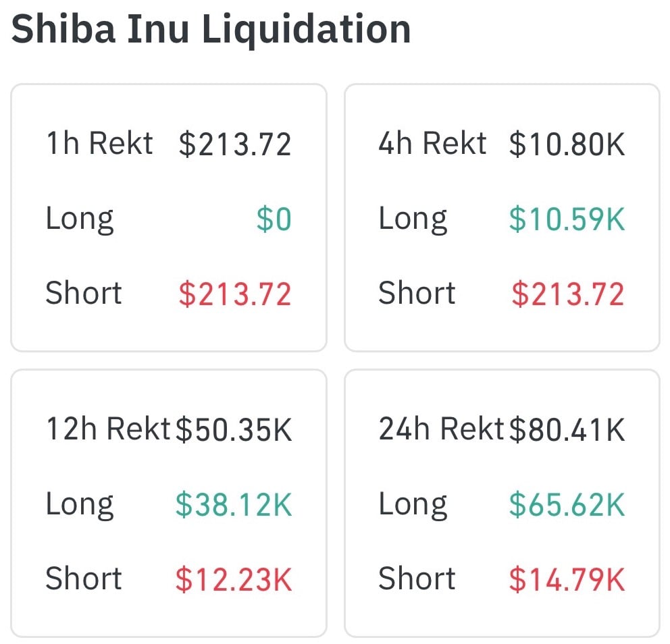Click the 1h Long value $0
Screen dimensions: 670x644
(274, 219)
